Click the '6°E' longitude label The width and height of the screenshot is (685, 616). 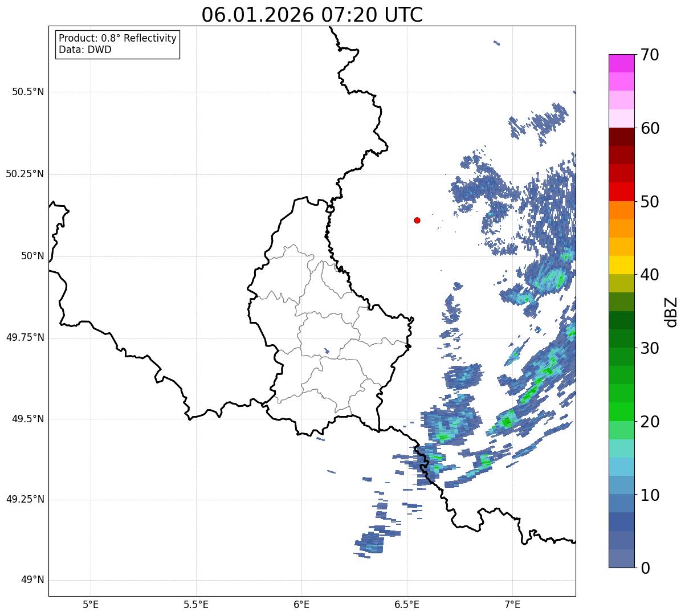coord(301,604)
